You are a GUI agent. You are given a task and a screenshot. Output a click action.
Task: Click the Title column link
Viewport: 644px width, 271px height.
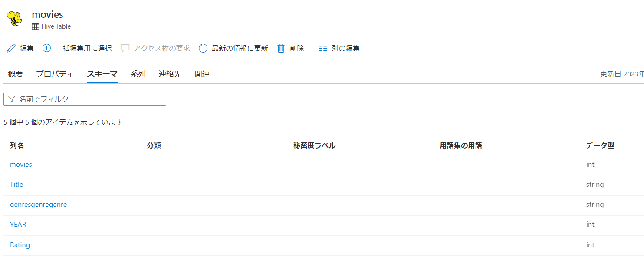pyautogui.click(x=16, y=184)
